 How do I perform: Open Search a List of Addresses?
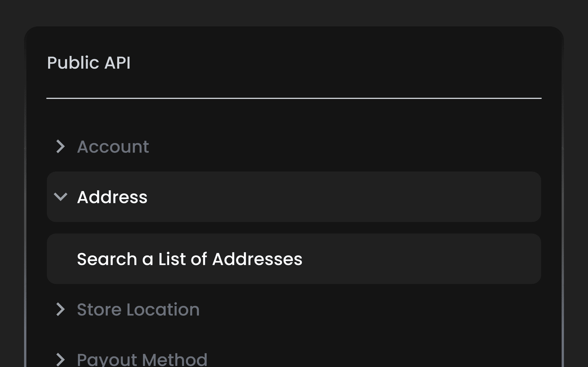click(189, 259)
